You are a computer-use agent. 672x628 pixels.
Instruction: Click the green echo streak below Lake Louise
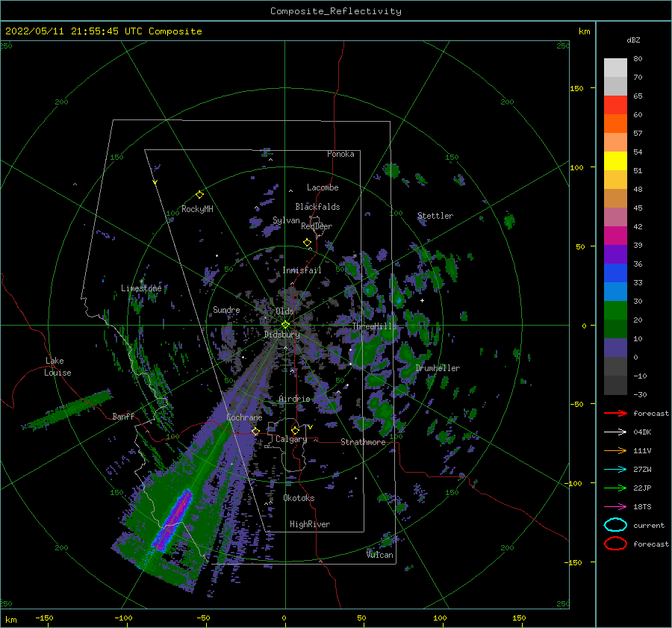pyautogui.click(x=69, y=409)
